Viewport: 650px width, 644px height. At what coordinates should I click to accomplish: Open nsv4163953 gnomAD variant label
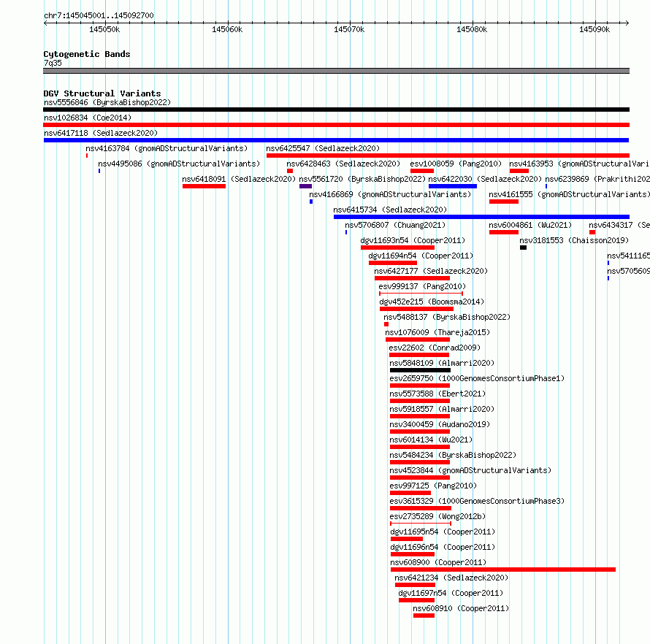580,164
